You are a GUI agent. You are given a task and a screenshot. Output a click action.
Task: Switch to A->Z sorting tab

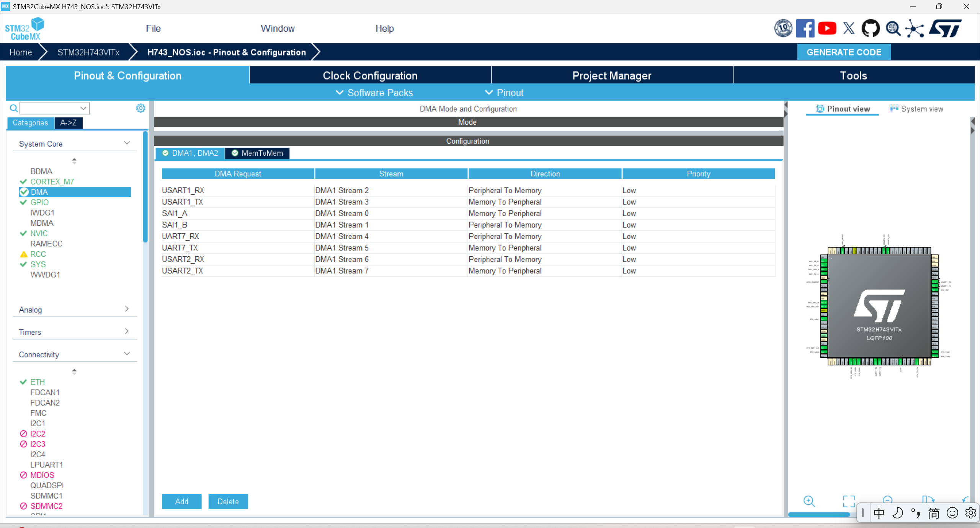click(68, 123)
